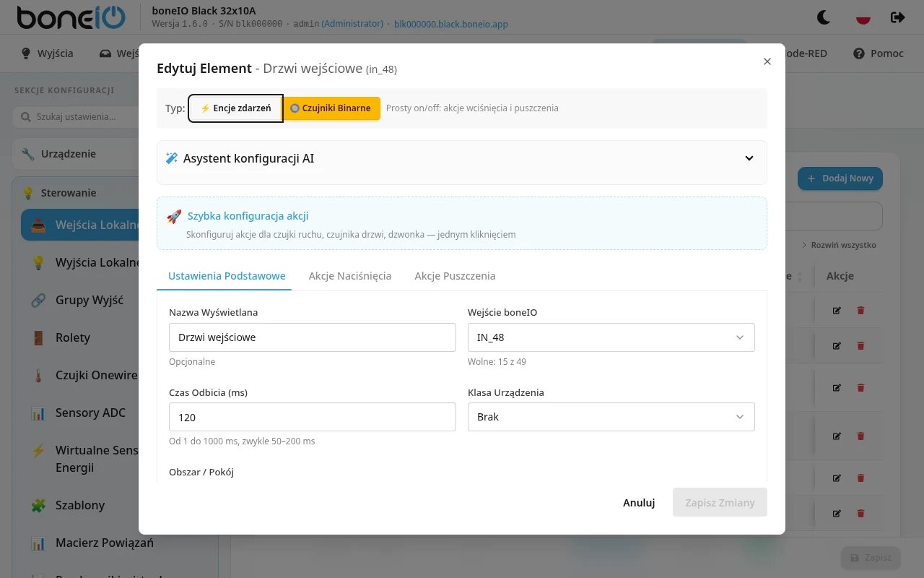The width and height of the screenshot is (924, 578).
Task: Click the Zapisz Zmiany button
Action: click(720, 503)
